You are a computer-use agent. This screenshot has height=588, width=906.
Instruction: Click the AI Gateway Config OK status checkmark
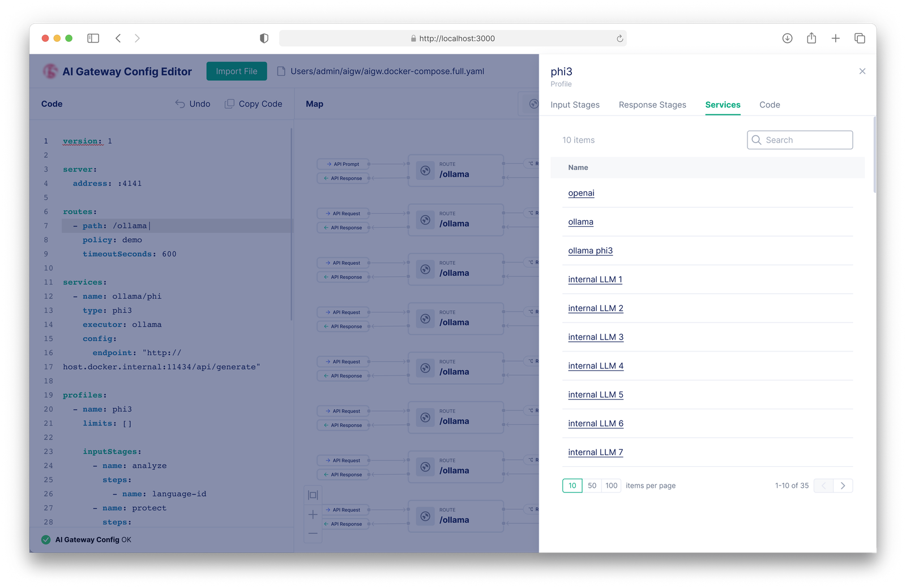click(x=46, y=540)
